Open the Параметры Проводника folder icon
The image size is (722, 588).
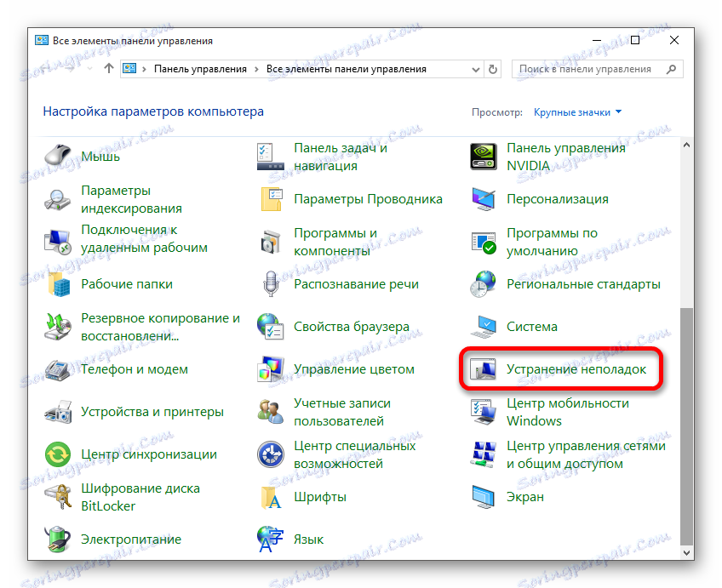(270, 199)
